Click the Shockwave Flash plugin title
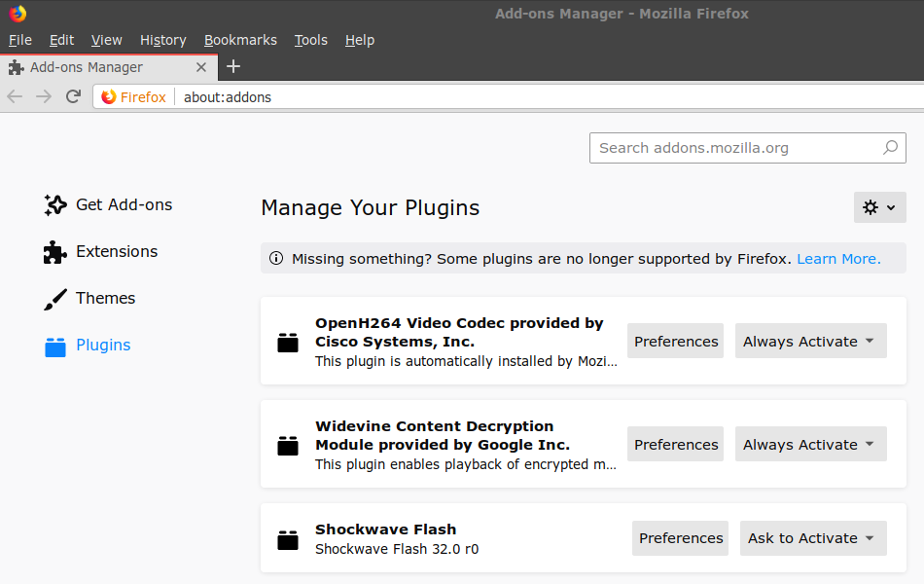The image size is (924, 584). pyautogui.click(x=386, y=529)
